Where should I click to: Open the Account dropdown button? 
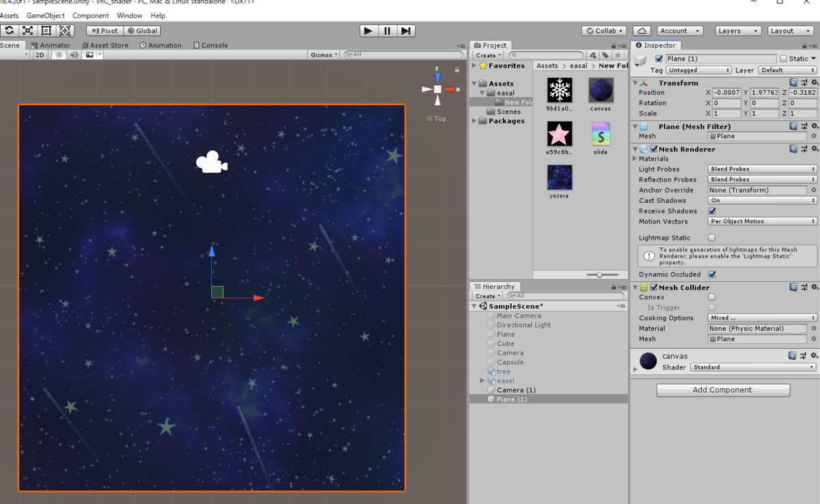click(x=680, y=31)
